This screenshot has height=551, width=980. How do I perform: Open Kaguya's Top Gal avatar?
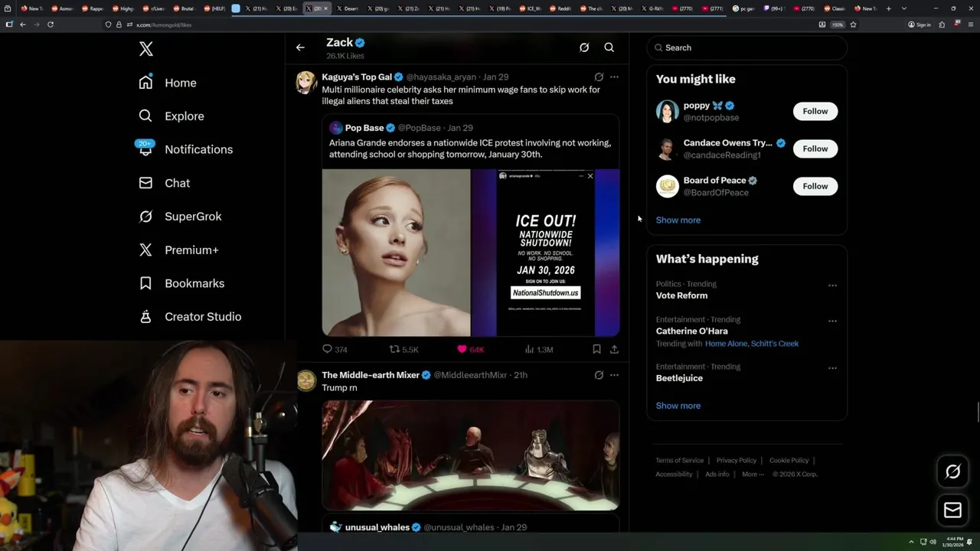(306, 82)
